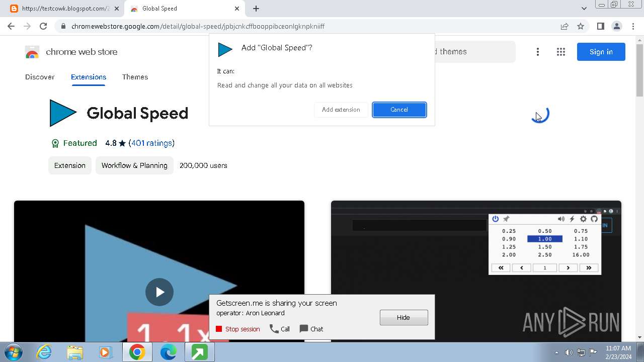Open the 401 ratings link
The width and height of the screenshot is (644, 362).
click(x=152, y=143)
